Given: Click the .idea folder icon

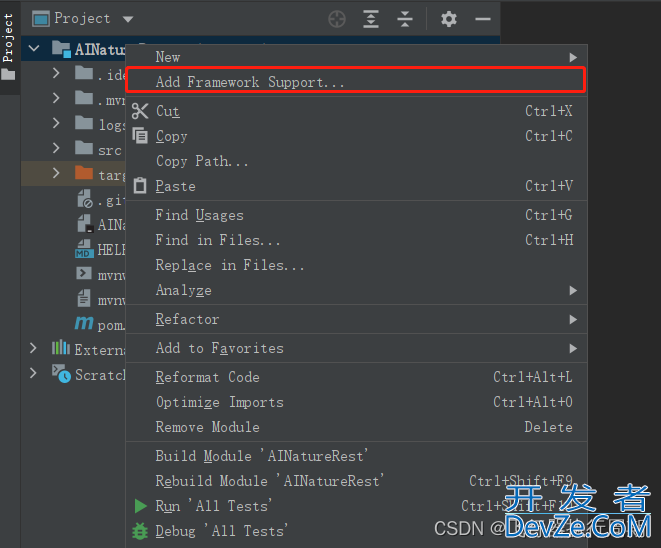Looking at the screenshot, I should (84, 73).
